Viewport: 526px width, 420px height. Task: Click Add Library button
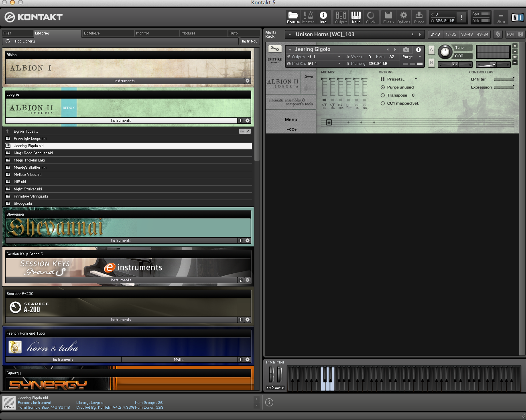[x=25, y=41]
